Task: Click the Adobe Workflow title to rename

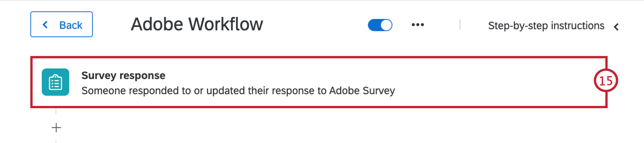Action: coord(197,24)
